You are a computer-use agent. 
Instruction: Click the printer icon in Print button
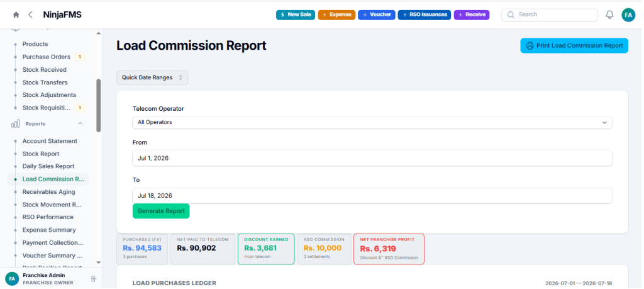(530, 45)
